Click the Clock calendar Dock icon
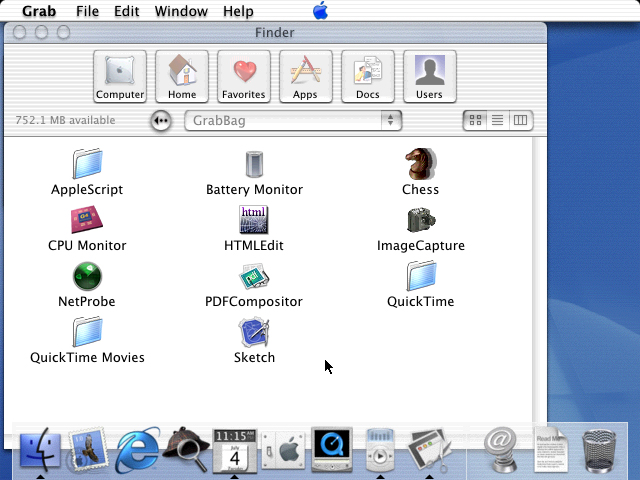Image resolution: width=640 pixels, height=480 pixels. pos(235,451)
